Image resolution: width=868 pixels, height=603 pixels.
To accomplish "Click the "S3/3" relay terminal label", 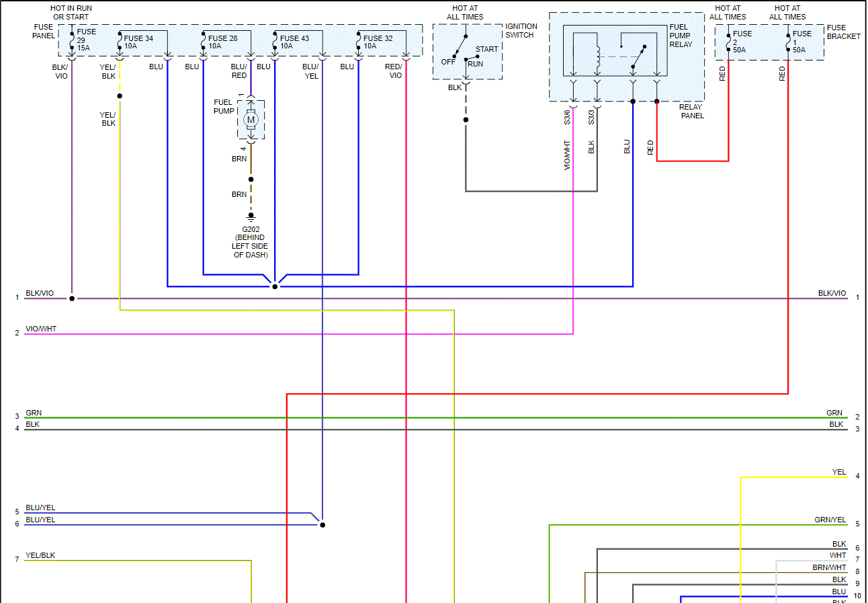I will (591, 116).
